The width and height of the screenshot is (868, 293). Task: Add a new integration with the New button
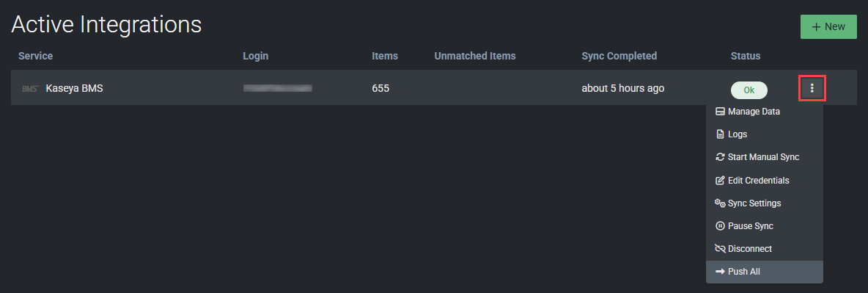point(828,26)
